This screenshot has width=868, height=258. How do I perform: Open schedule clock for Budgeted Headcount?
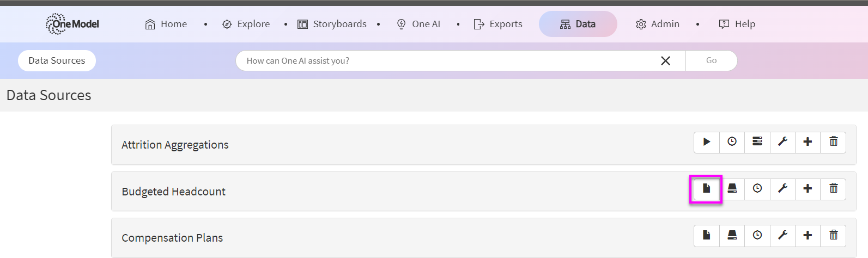coord(757,189)
